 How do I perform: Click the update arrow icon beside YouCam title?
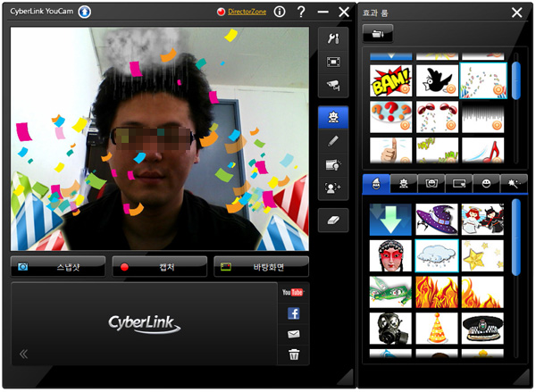tap(85, 12)
